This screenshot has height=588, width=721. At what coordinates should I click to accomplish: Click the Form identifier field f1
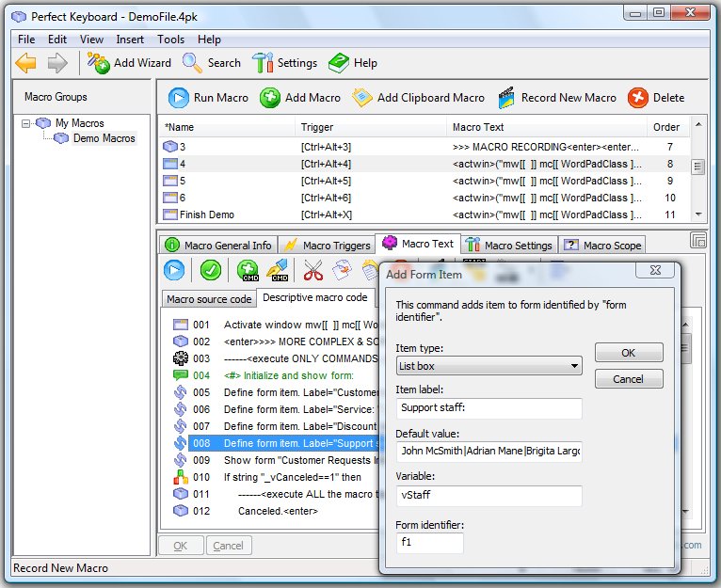[x=429, y=543]
